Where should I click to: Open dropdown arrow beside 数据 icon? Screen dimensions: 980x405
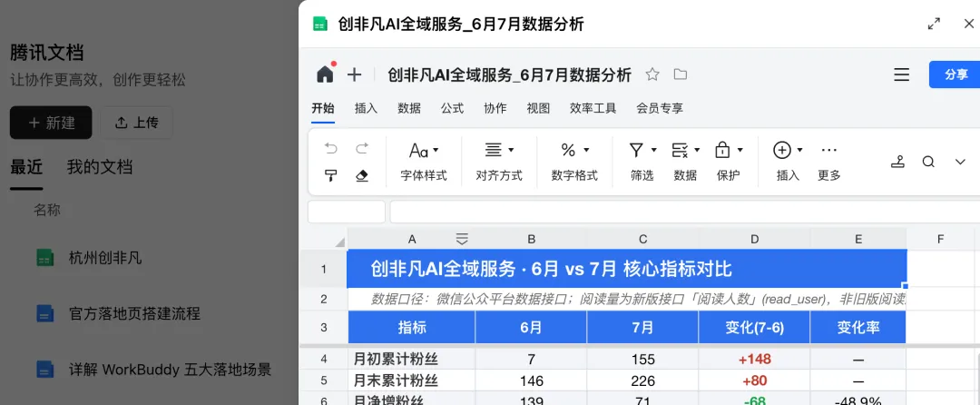tap(697, 150)
